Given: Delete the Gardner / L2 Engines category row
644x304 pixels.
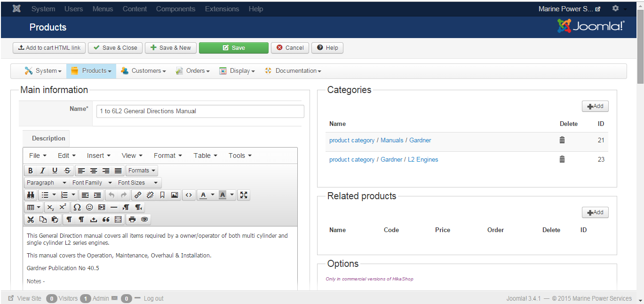Looking at the screenshot, I should coord(562,159).
